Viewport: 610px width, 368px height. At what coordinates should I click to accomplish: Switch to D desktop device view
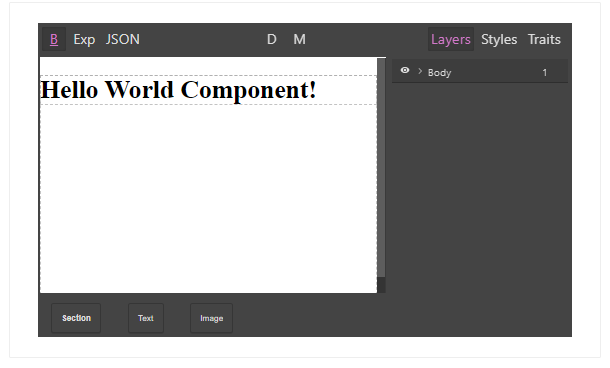click(x=272, y=39)
